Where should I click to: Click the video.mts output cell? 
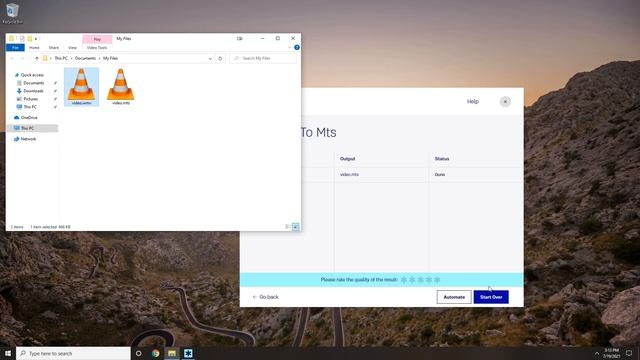pos(381,174)
